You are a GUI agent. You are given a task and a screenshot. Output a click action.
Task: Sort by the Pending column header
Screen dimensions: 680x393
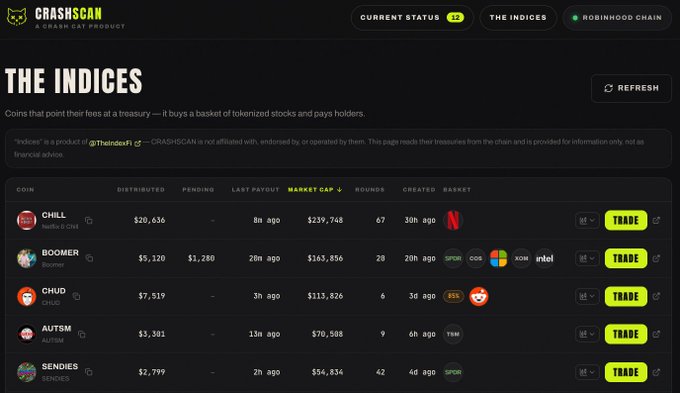198,190
